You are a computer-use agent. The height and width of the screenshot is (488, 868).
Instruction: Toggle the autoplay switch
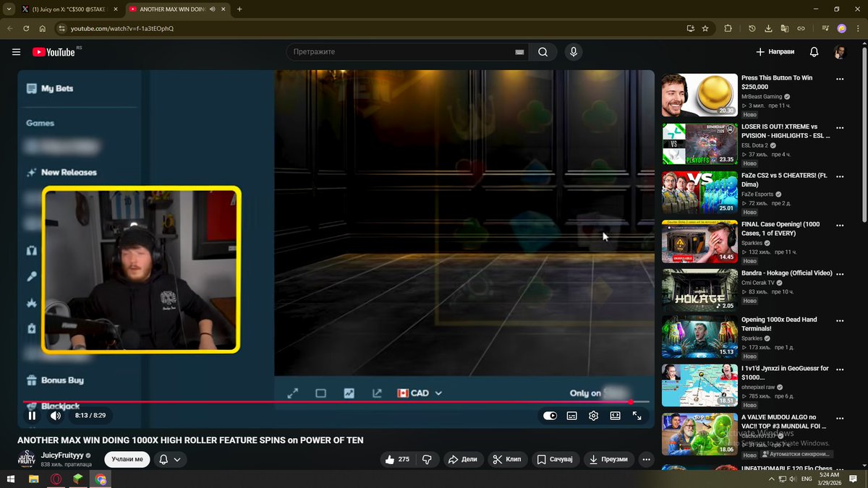tap(550, 416)
